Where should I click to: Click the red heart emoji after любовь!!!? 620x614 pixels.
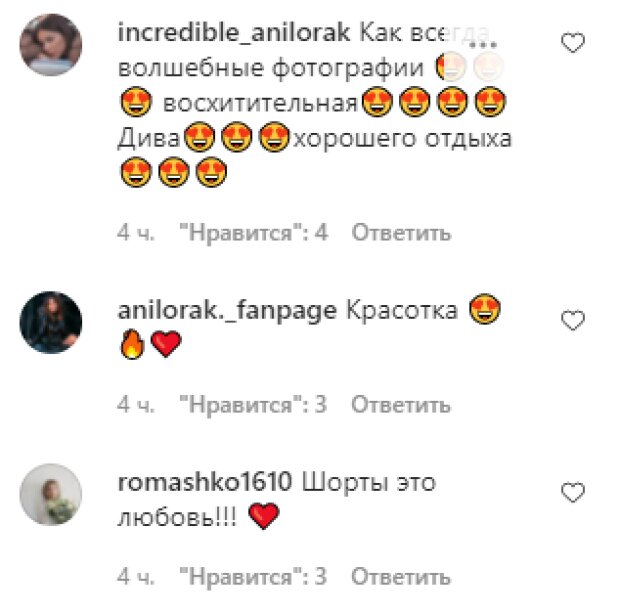264,516
